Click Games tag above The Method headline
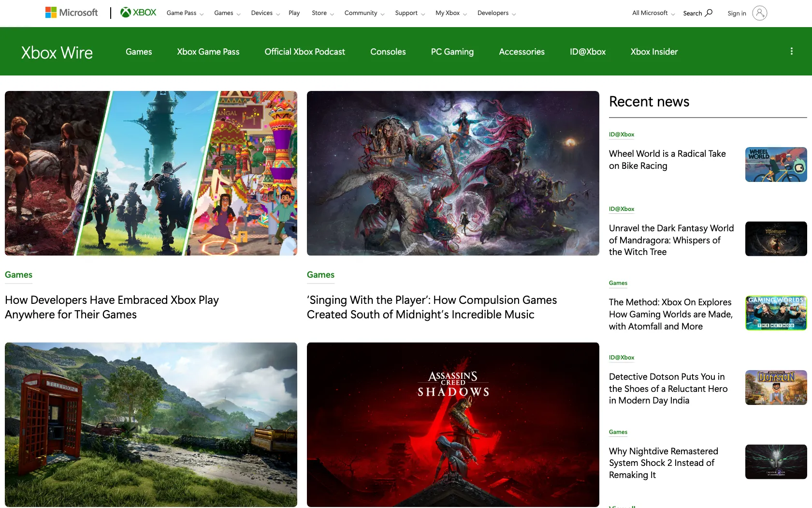 618,283
